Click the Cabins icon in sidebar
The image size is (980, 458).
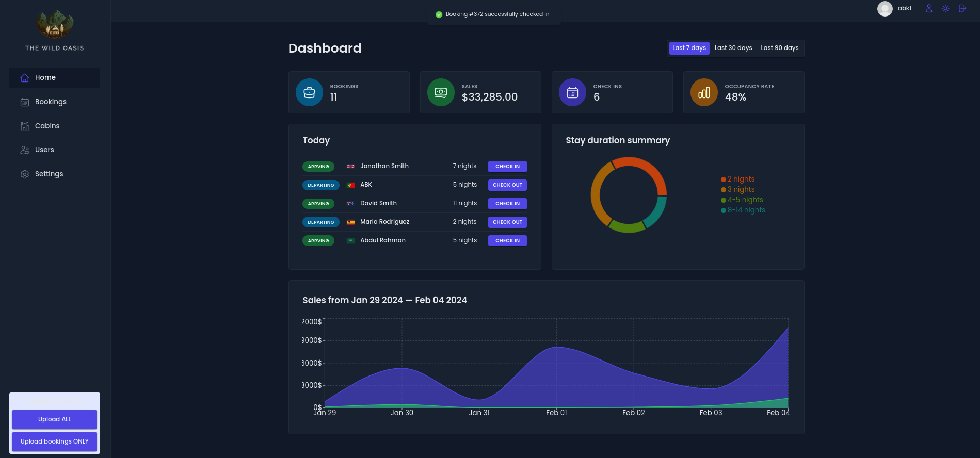(25, 126)
